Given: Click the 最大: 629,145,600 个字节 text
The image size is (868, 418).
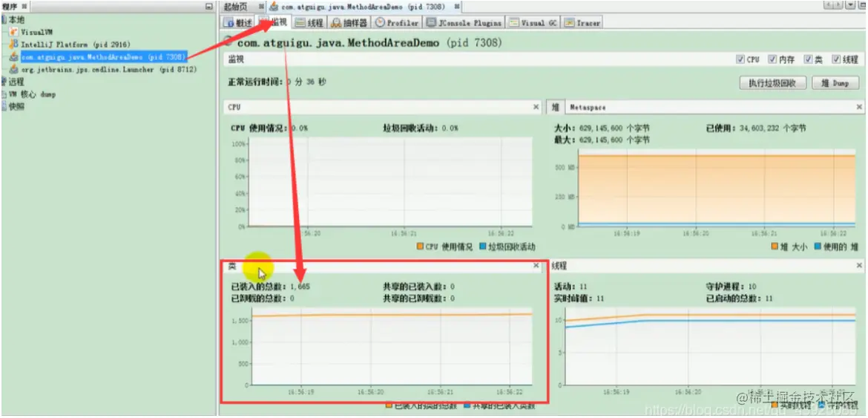Looking at the screenshot, I should [602, 140].
